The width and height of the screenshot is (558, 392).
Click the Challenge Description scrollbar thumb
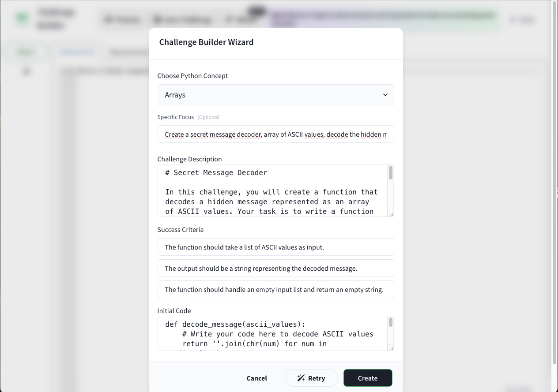(391, 173)
